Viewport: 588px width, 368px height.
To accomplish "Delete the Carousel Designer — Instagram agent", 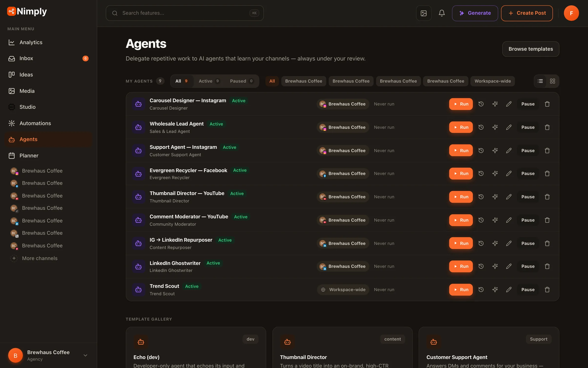I will [547, 104].
